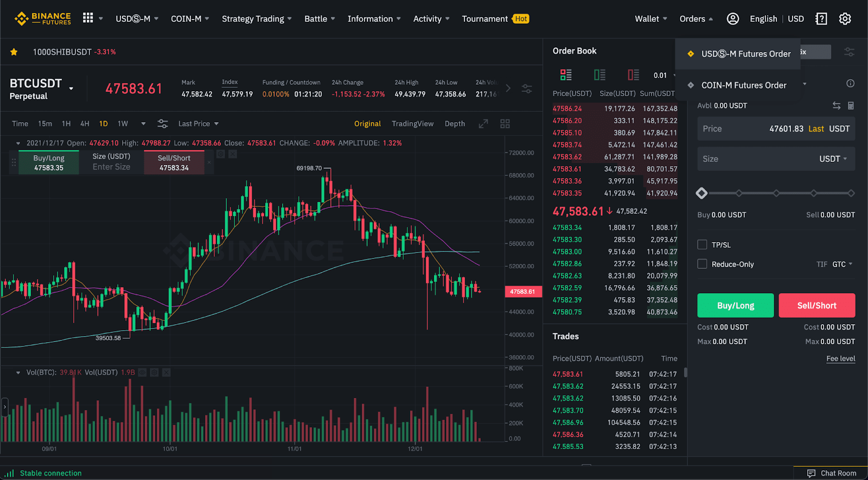Open the Size unit USDT dropdown
This screenshot has height=480, width=868.
point(833,159)
